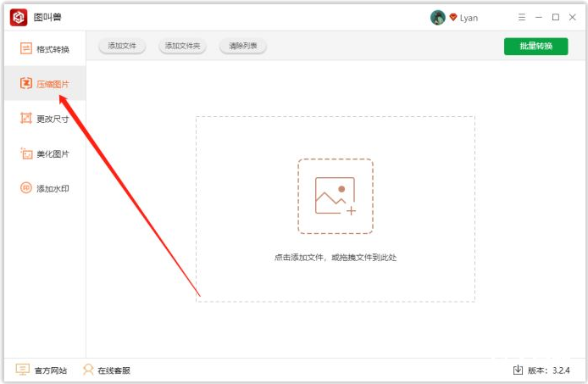Switch to the 更改尺寸 sidebar tab
Image resolution: width=588 pixels, height=384 pixels.
click(x=45, y=118)
